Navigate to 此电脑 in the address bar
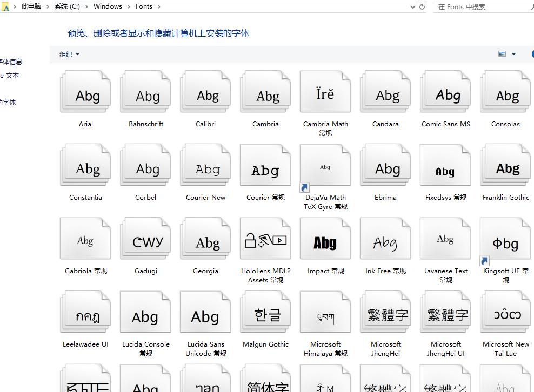 point(31,6)
